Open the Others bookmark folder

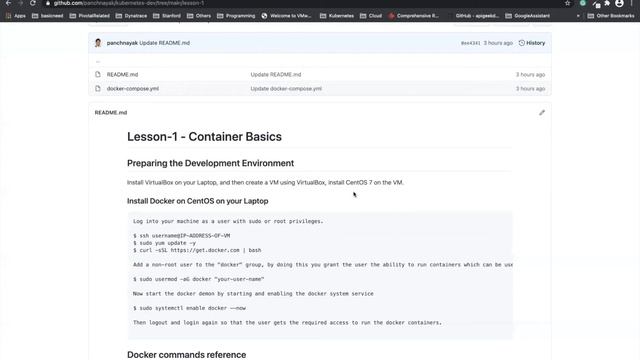pyautogui.click(x=199, y=16)
